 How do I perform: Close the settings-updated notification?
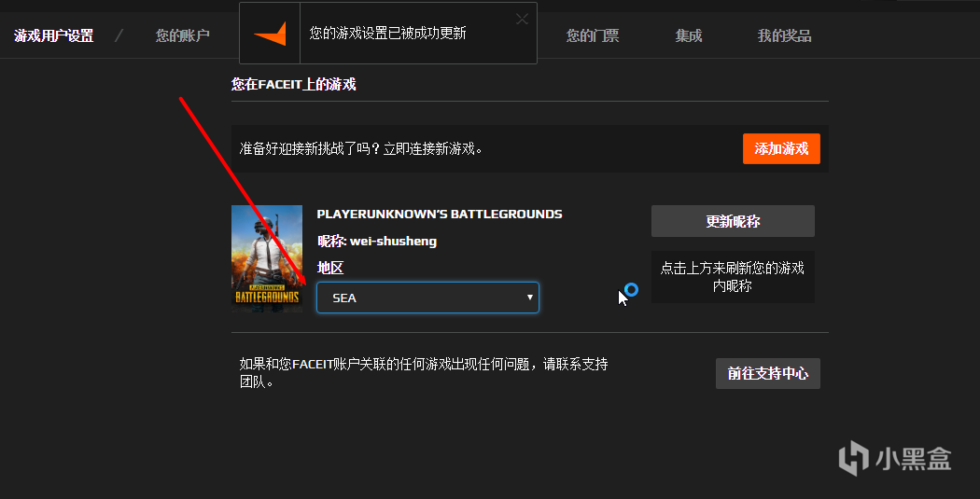click(x=522, y=19)
